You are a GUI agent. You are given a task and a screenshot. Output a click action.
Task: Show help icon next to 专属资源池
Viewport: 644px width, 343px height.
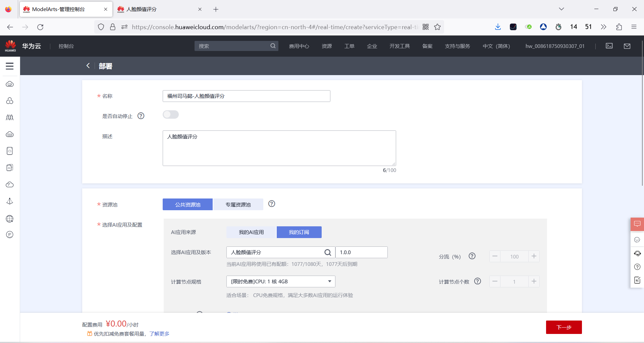(x=272, y=204)
